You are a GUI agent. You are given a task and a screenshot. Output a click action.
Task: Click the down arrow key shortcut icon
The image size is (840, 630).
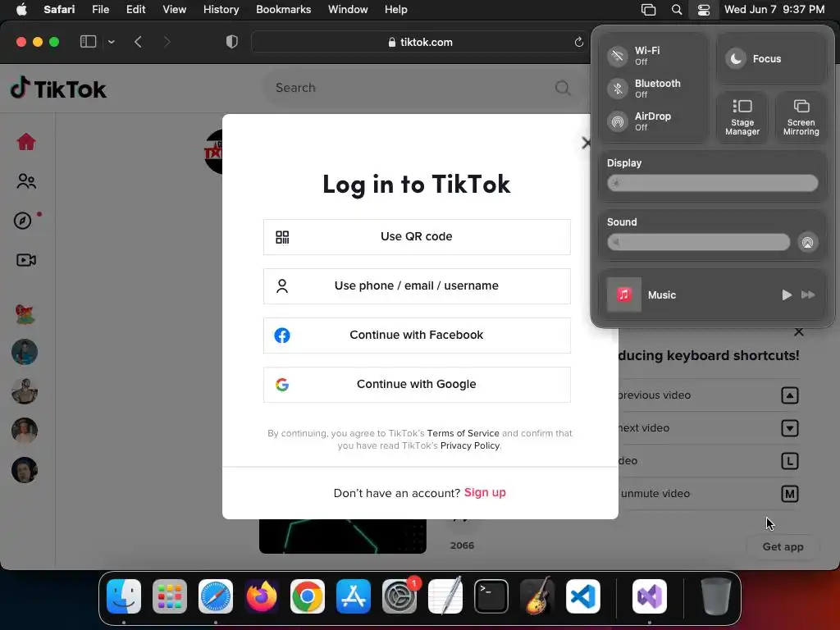[790, 428]
